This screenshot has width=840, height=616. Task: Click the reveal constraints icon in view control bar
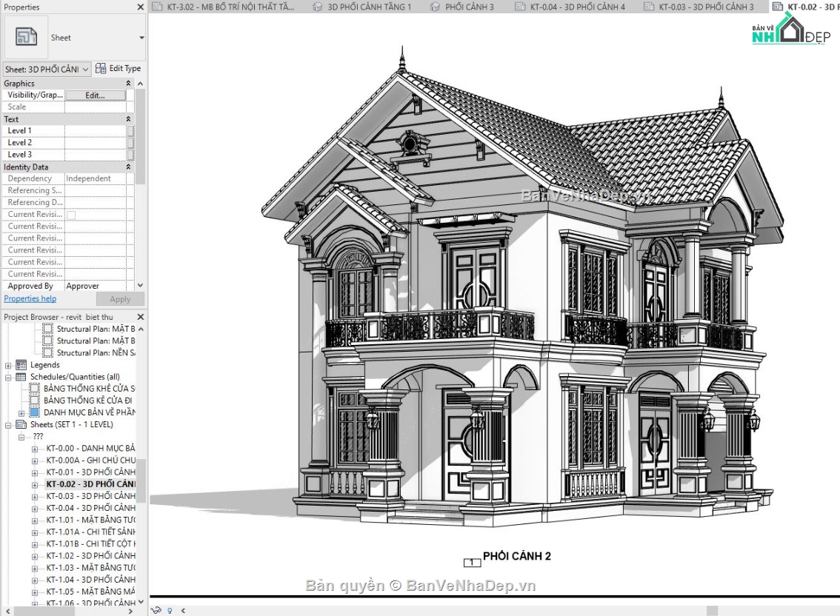(156, 610)
